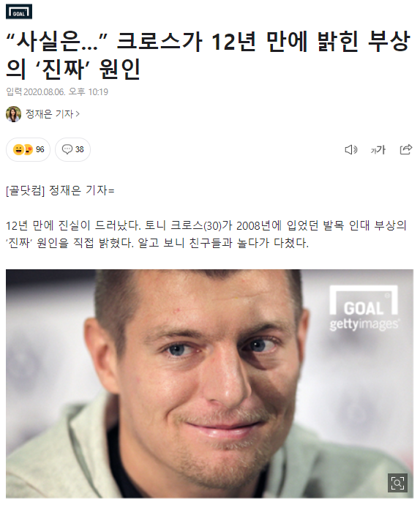The image size is (420, 510).
Task: Open the Toni Kroos photo
Action: (209, 384)
